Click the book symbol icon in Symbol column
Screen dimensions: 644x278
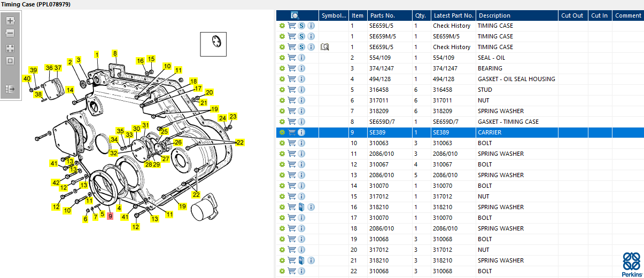324,47
